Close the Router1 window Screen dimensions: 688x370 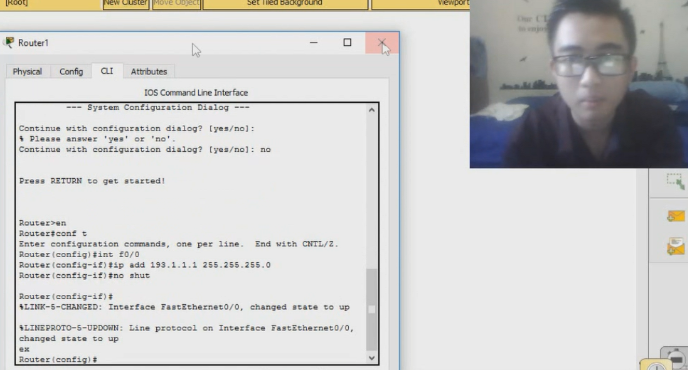pyautogui.click(x=382, y=43)
